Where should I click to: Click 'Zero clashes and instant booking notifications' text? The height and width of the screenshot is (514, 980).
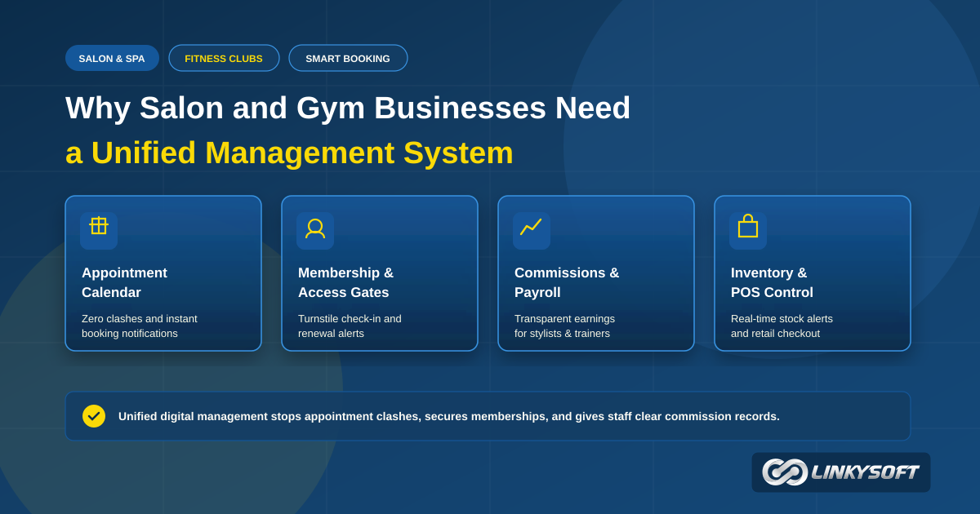coord(140,326)
